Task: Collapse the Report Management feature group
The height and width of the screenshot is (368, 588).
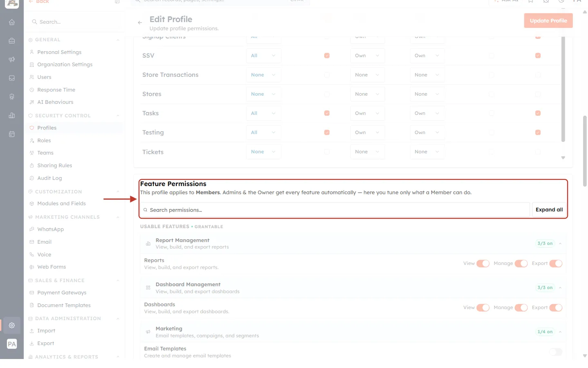Action: (x=560, y=244)
